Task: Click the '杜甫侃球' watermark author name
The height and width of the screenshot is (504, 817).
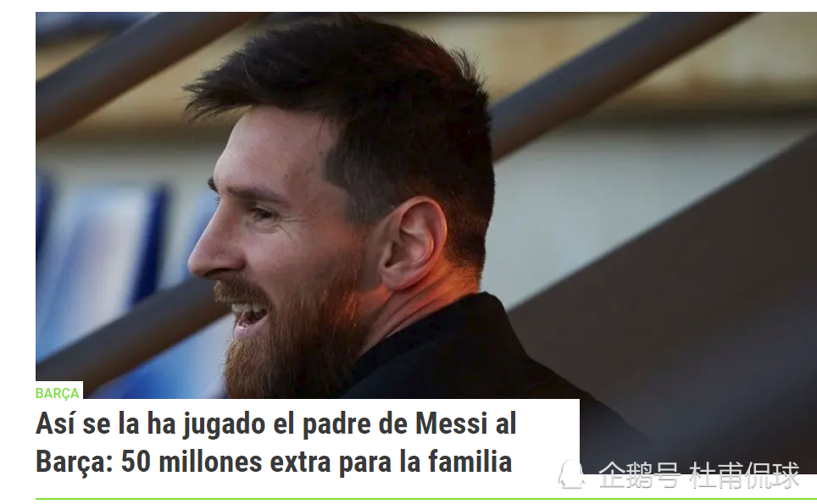Action: coord(744,475)
